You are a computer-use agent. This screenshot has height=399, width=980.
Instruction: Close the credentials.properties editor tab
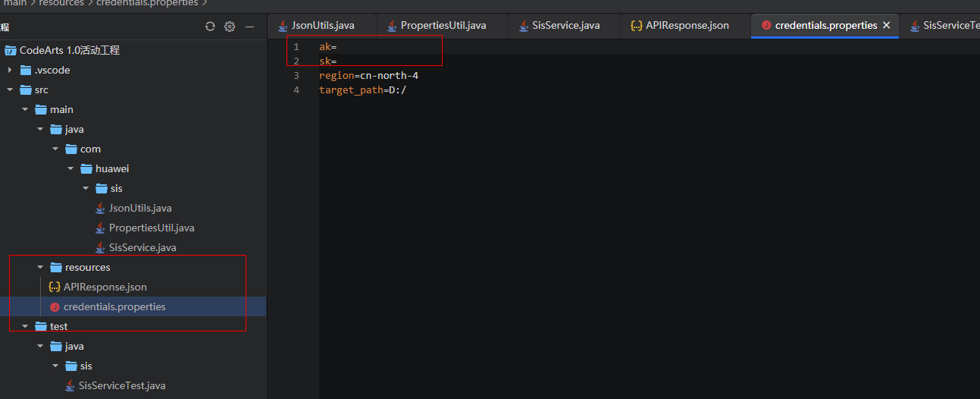pyautogui.click(x=886, y=26)
